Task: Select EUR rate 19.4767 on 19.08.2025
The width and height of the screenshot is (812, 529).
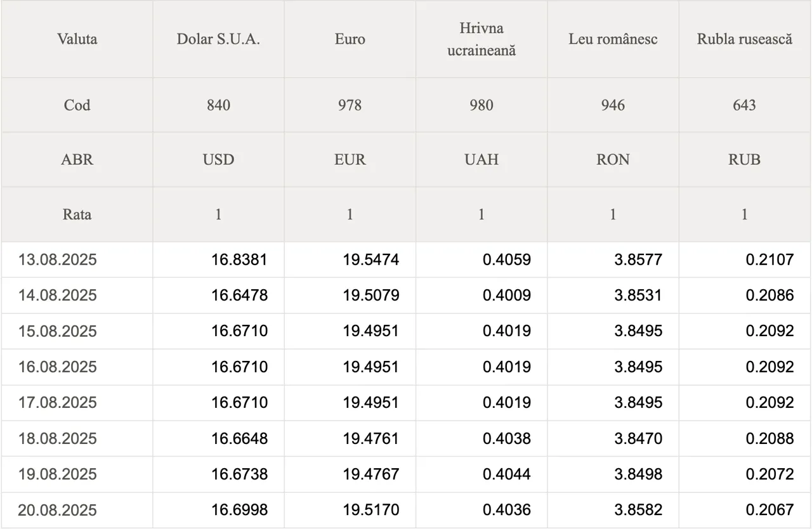Action: [x=371, y=474]
